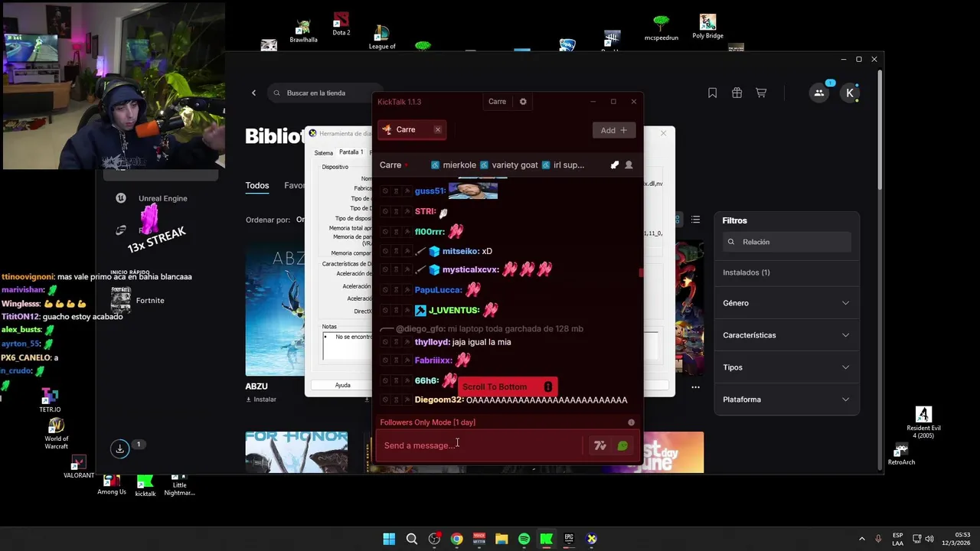
Task: Close the diagnostic tool window
Action: pos(663,133)
